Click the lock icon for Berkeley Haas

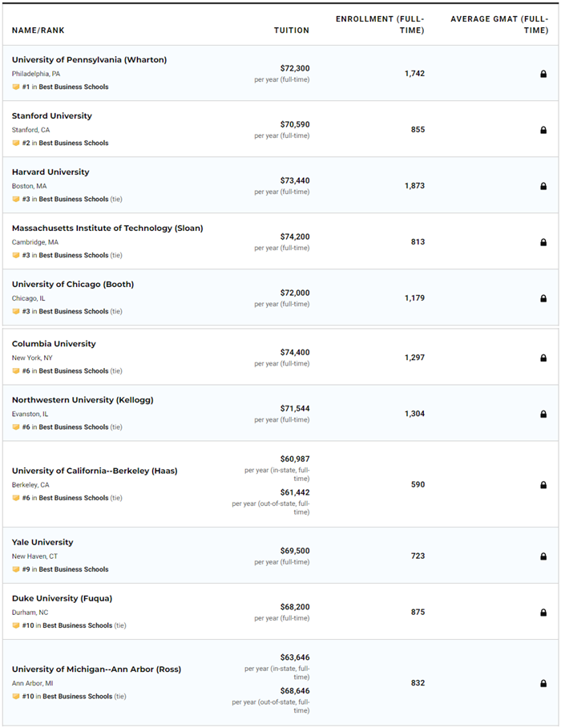(543, 485)
